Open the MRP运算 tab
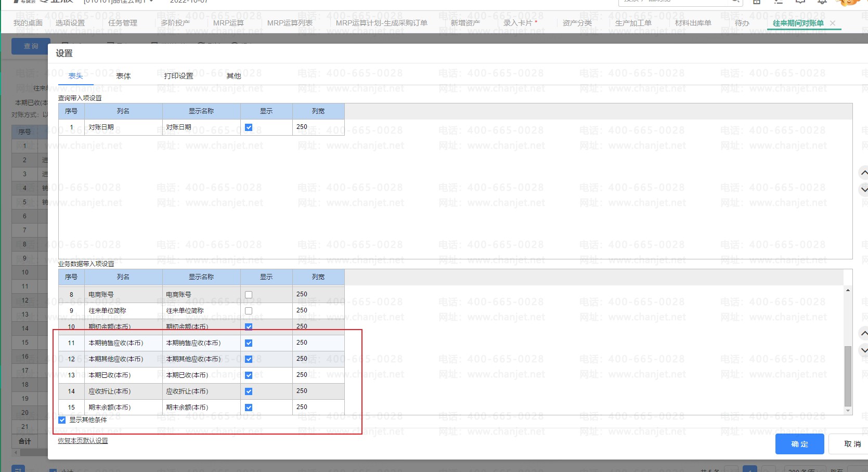The width and height of the screenshot is (868, 472). click(x=228, y=23)
